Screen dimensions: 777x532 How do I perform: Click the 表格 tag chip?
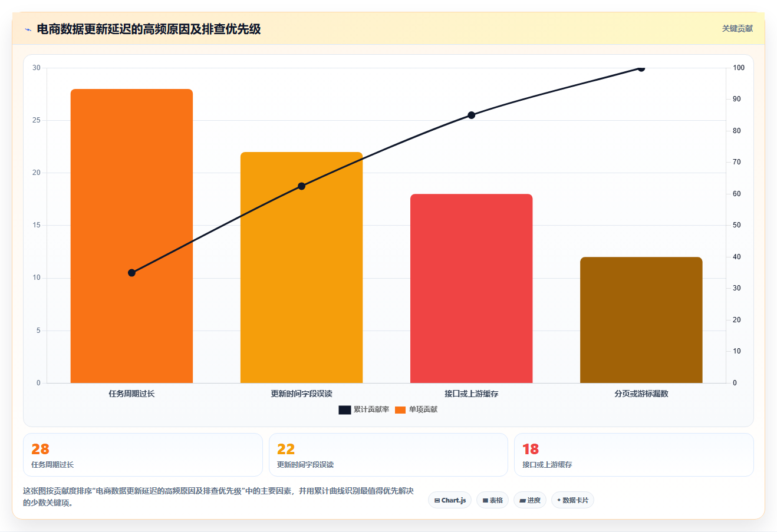point(492,500)
